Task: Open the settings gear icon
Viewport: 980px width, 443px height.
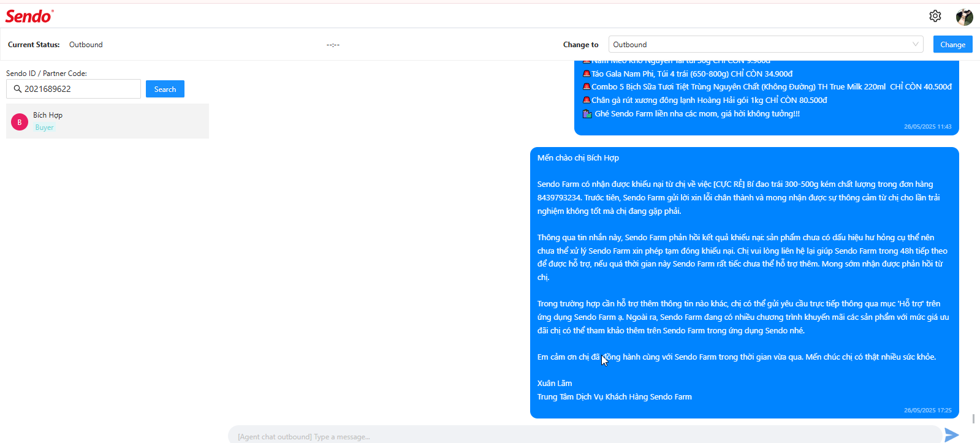Action: 935,16
